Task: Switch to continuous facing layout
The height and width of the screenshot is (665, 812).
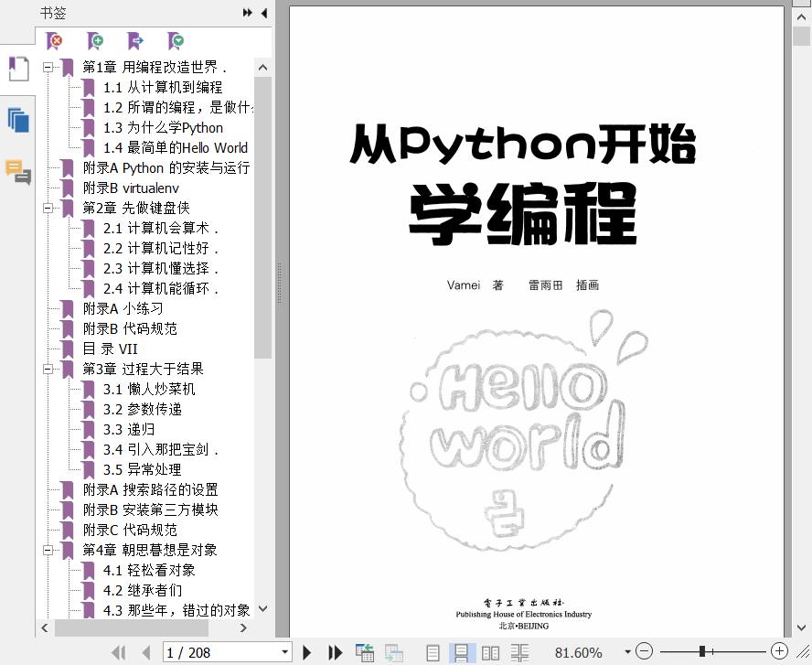Action: [519, 652]
